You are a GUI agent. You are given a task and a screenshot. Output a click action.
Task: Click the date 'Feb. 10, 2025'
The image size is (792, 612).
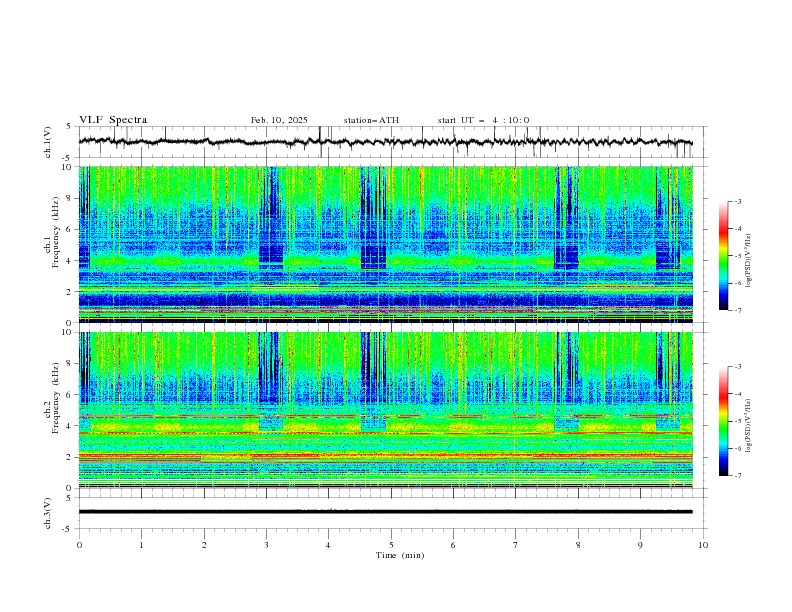(x=279, y=120)
